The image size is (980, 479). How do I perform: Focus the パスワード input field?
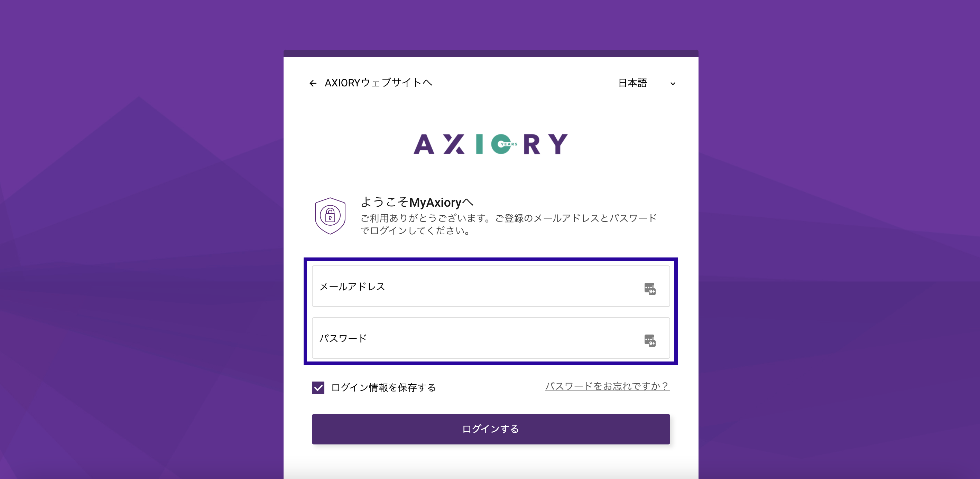(491, 338)
